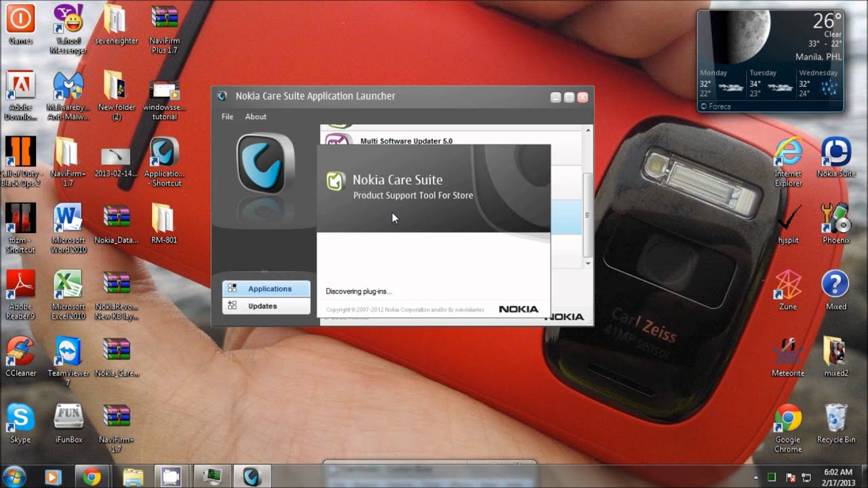This screenshot has height=488, width=868.
Task: Click the large Care Suite wrench logo
Action: (266, 163)
